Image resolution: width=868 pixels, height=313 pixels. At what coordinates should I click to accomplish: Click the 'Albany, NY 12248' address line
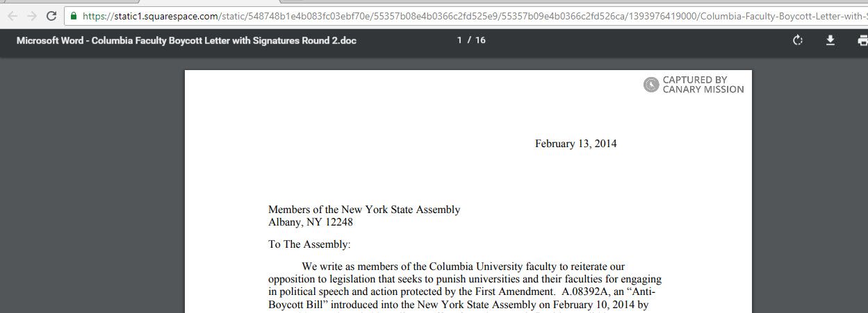(311, 222)
